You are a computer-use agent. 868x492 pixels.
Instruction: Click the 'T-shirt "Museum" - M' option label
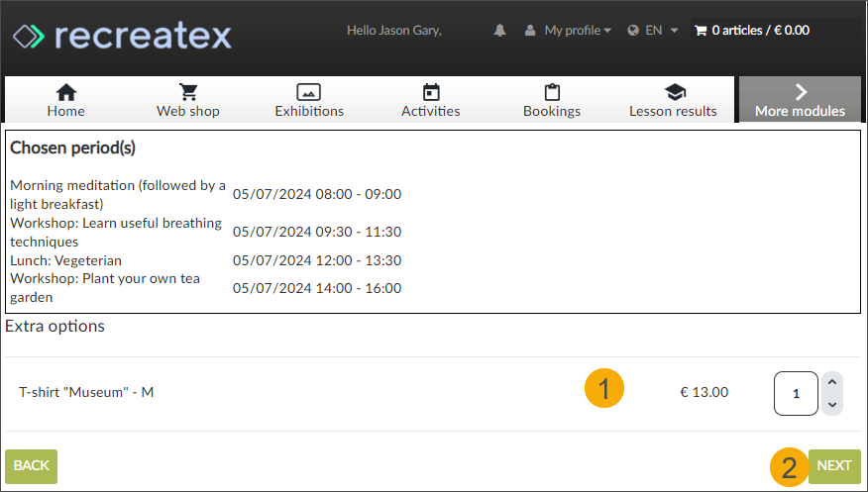pyautogui.click(x=86, y=392)
